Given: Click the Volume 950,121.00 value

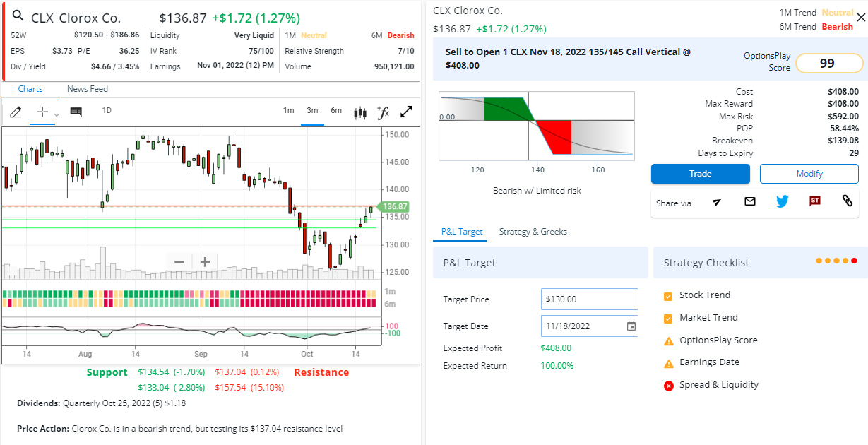Looking at the screenshot, I should pos(394,66).
